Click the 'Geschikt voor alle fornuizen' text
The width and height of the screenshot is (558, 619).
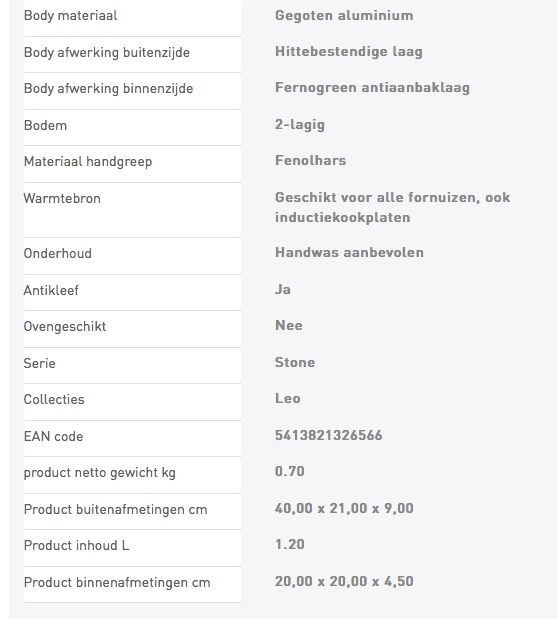(378, 197)
